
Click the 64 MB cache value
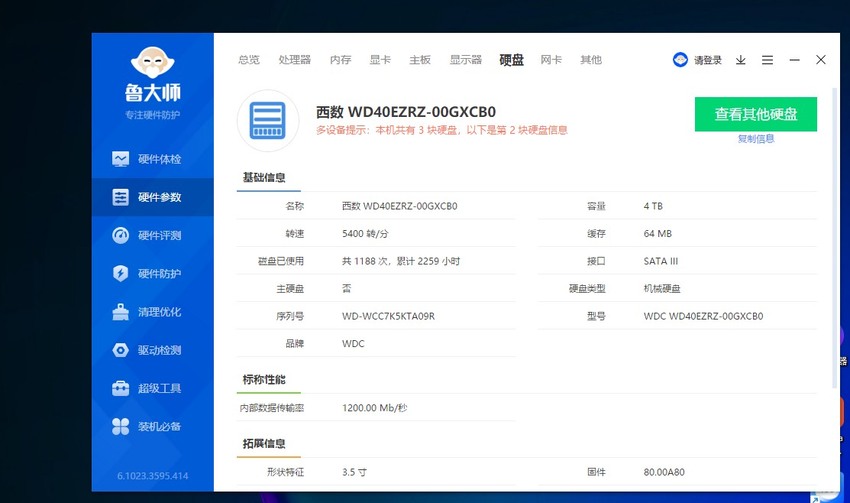[658, 234]
